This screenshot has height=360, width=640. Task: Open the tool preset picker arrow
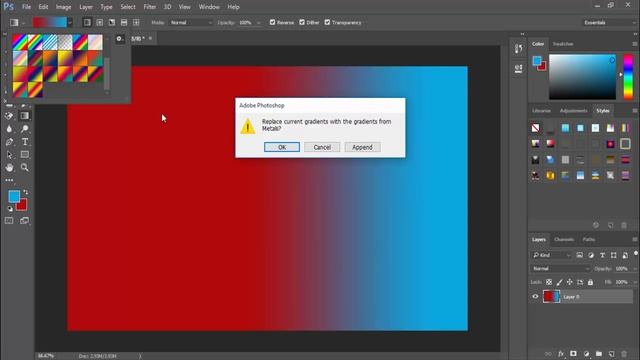[23, 23]
